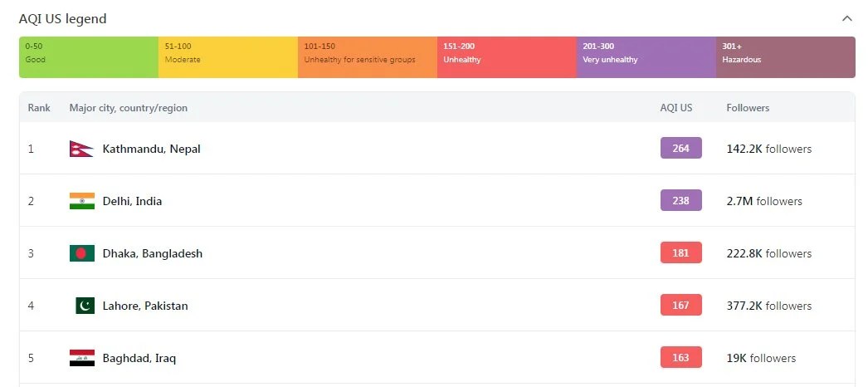
Task: Open Lahore, Pakistan city link
Action: tap(145, 306)
